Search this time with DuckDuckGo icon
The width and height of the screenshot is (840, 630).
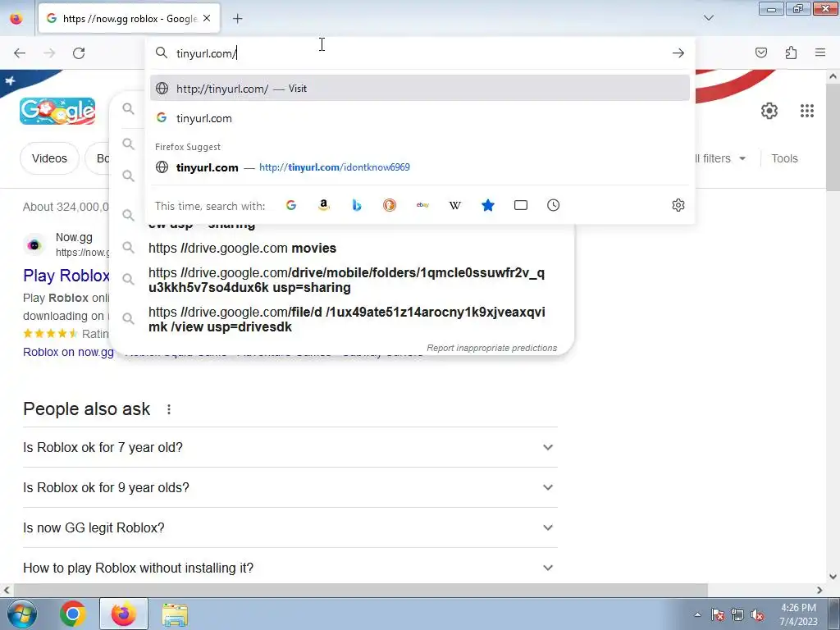pos(390,205)
